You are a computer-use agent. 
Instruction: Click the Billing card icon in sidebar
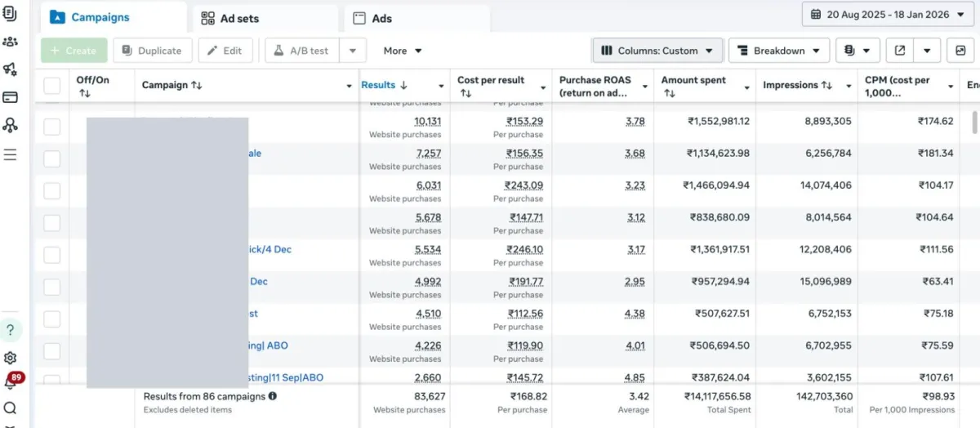(10, 97)
